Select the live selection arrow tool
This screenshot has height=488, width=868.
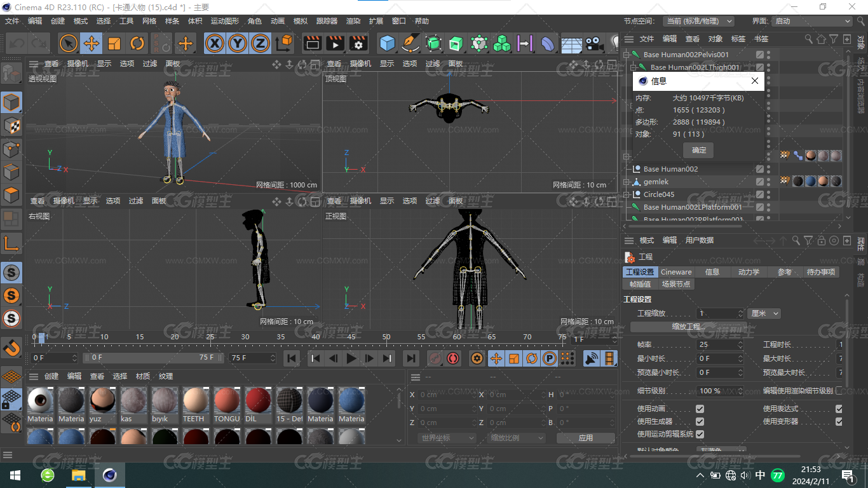click(x=69, y=43)
